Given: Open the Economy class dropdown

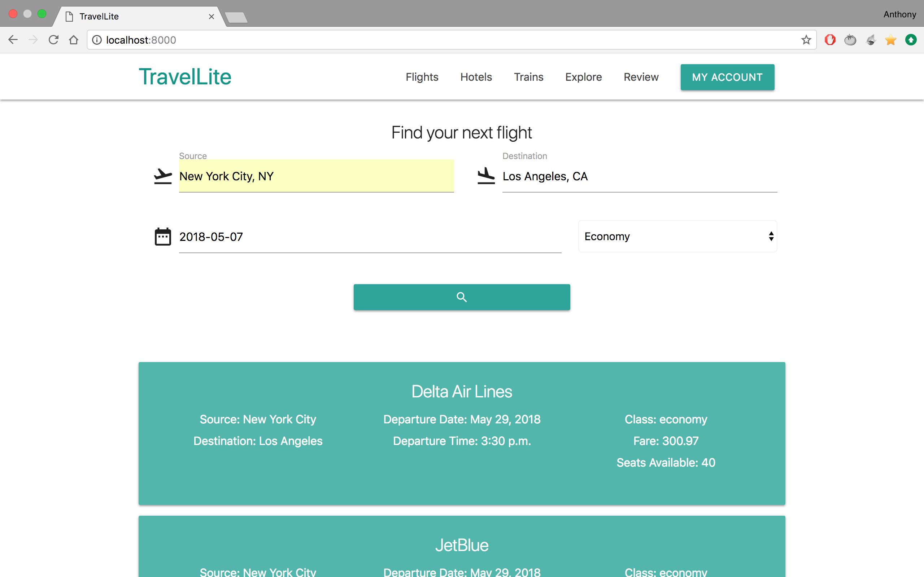Looking at the screenshot, I should click(677, 236).
